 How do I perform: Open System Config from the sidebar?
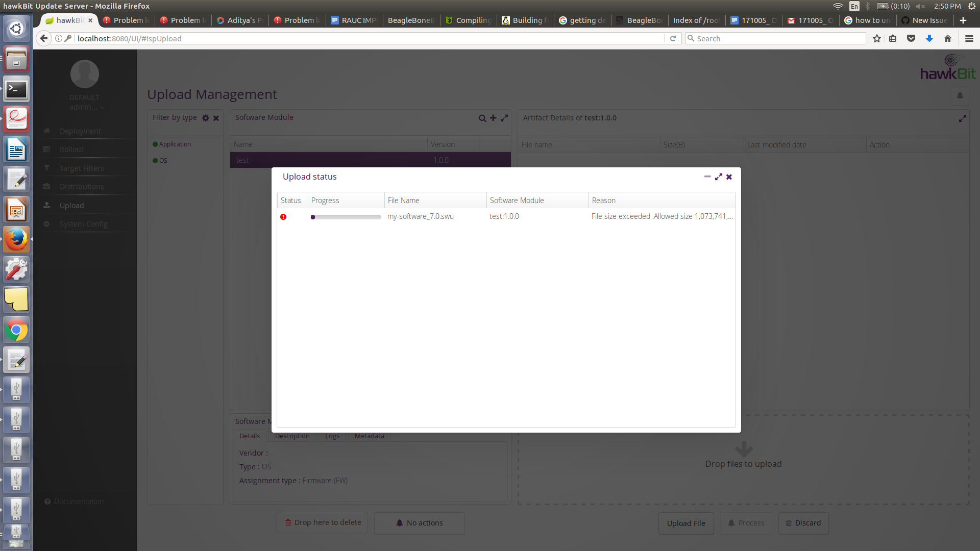(83, 223)
